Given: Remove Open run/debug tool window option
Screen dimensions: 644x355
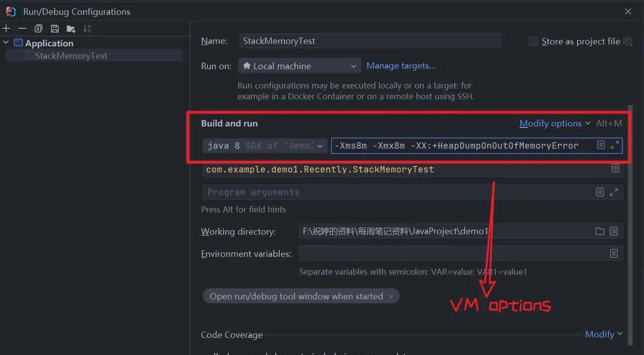Looking at the screenshot, I should point(391,297).
